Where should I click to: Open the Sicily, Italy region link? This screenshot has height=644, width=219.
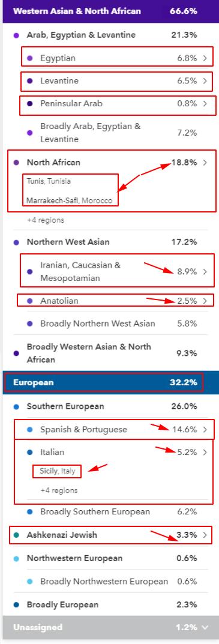point(58,471)
